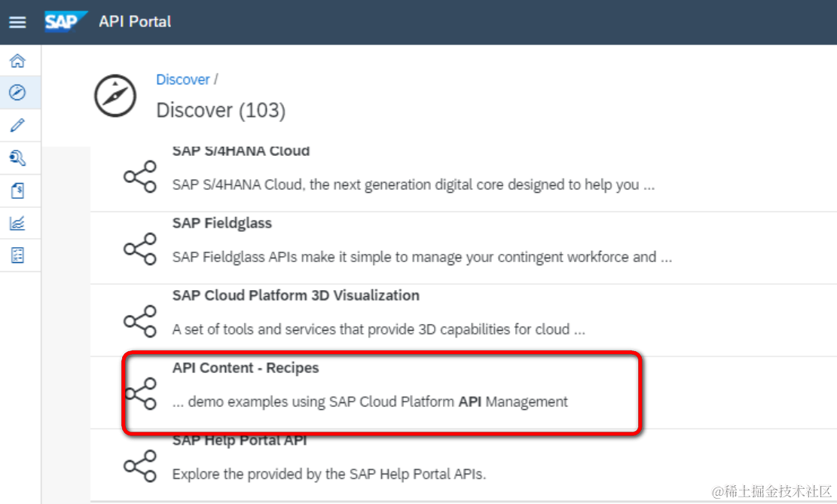Open the checklist sidebar icon

tap(17, 255)
